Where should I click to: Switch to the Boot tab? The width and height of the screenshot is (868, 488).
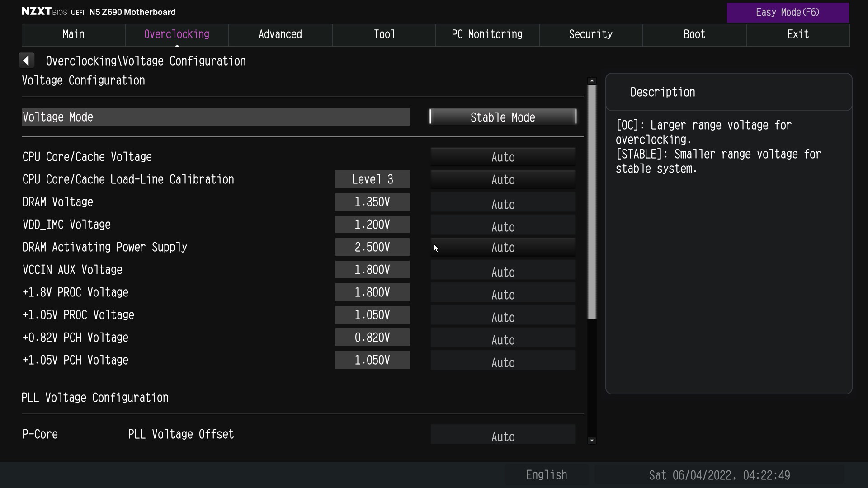(694, 35)
